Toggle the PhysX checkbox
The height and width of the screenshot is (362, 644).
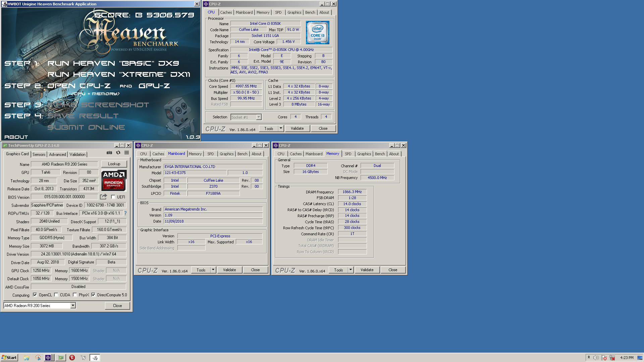coord(75,295)
